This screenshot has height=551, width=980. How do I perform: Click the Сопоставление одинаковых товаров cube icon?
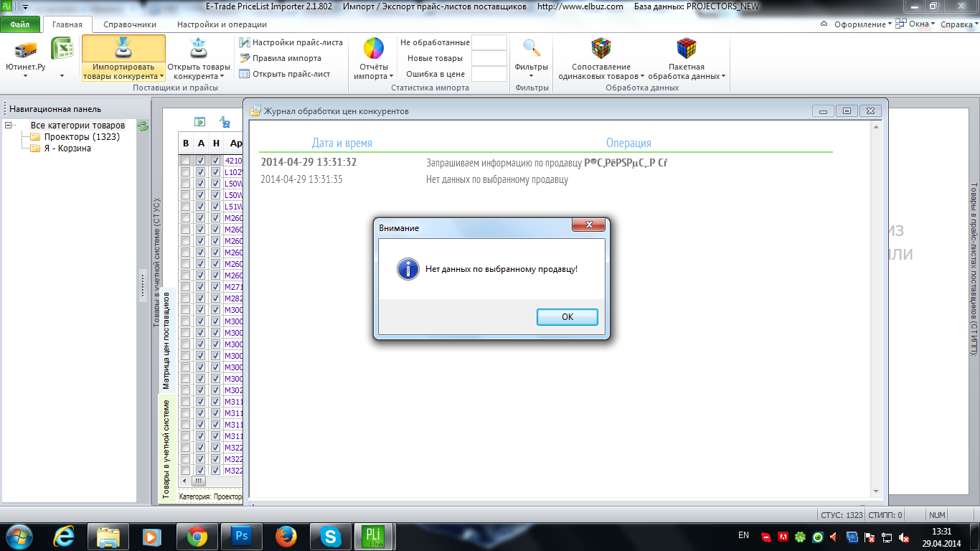click(601, 49)
